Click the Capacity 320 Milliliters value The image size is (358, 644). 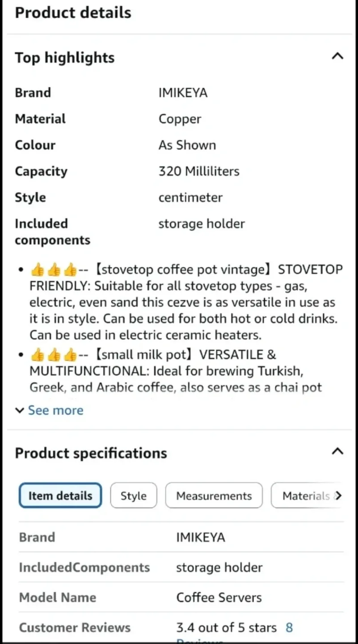click(x=198, y=171)
